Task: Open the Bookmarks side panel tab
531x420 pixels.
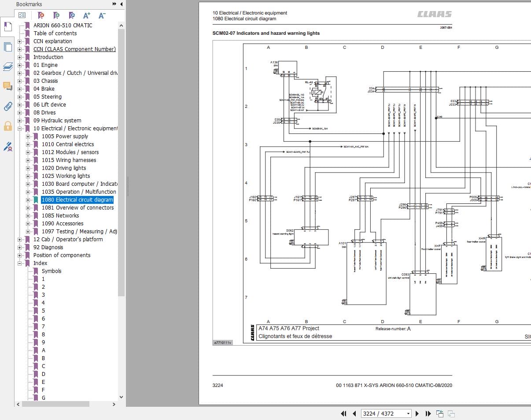Action: (7, 27)
